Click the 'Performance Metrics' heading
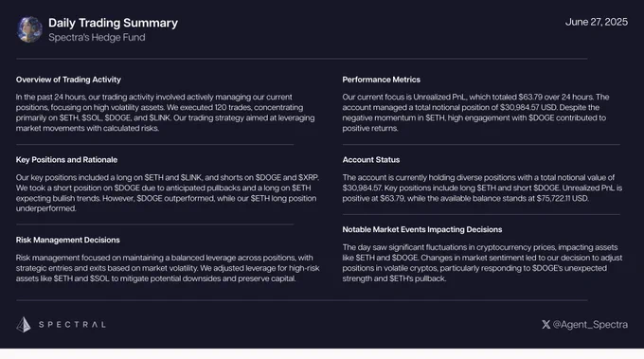644x359 pixels. (x=381, y=80)
